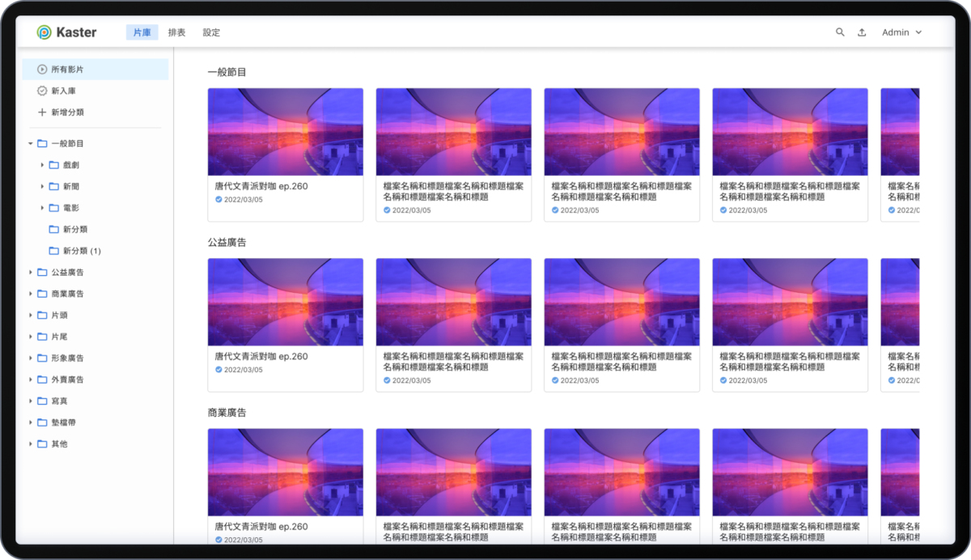Click the 戲劇 folder icon
Image resolution: width=971 pixels, height=560 pixels.
pyautogui.click(x=54, y=165)
